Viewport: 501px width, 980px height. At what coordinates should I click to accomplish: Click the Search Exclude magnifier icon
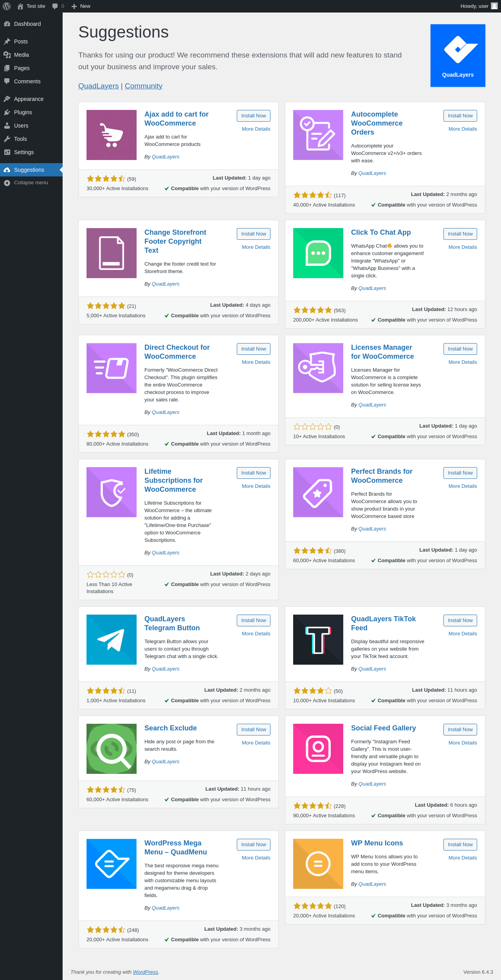[x=112, y=748]
